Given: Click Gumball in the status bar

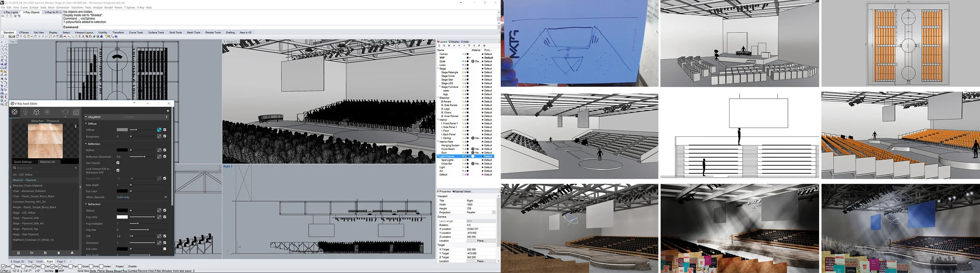Looking at the screenshot, I should pos(132,271).
